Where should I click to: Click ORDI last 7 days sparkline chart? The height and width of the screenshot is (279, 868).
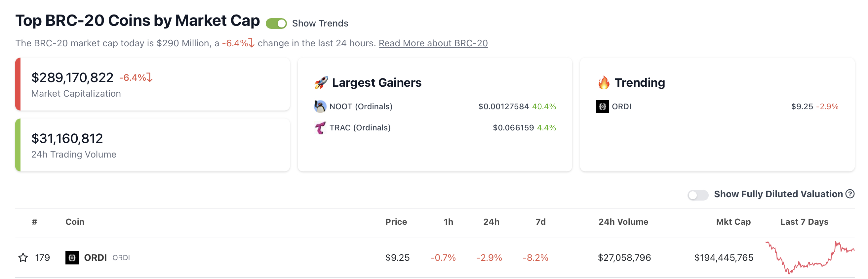point(810,257)
